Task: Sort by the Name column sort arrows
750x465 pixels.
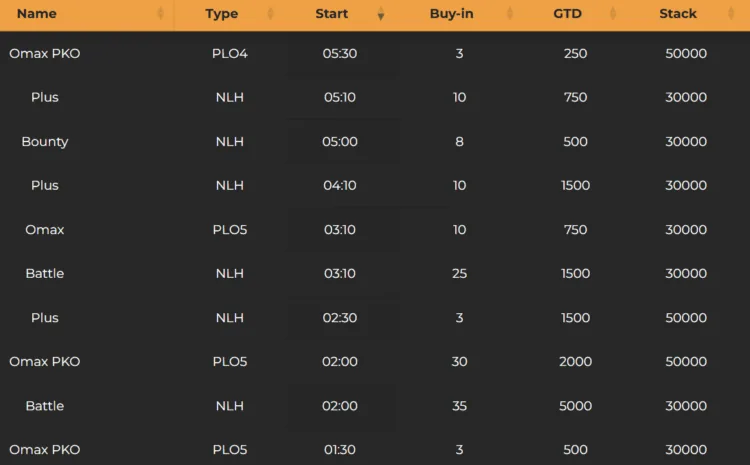Action: pyautogui.click(x=161, y=13)
